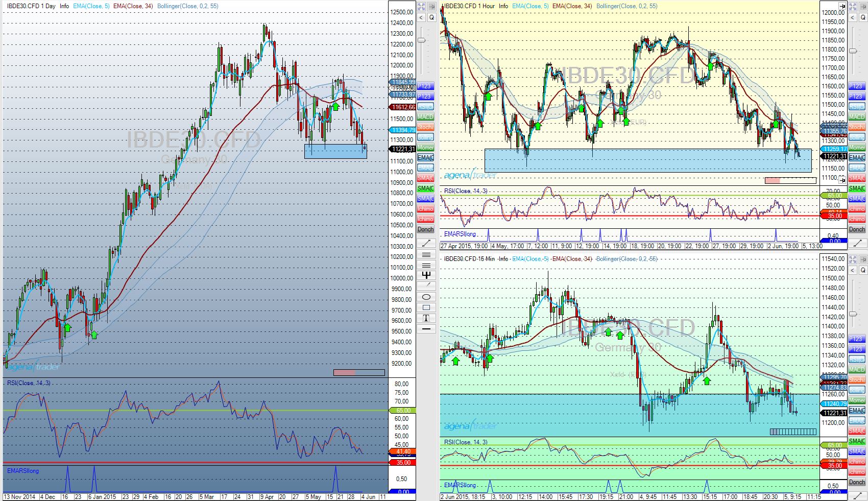This screenshot has height=501, width=868.
Task: Click the vertical zoom slider on the daily chart
Action: [422, 40]
